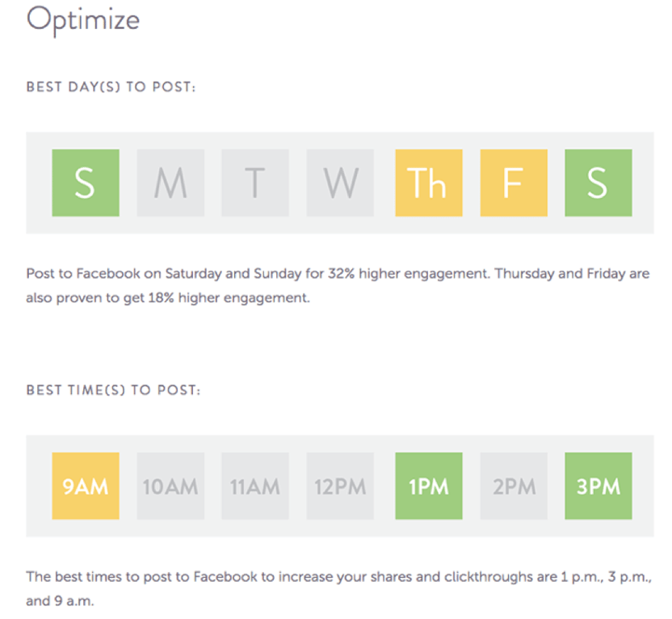Select the grey Wednesday tile
Viewport: 672px width, 619px height.
[x=340, y=183]
